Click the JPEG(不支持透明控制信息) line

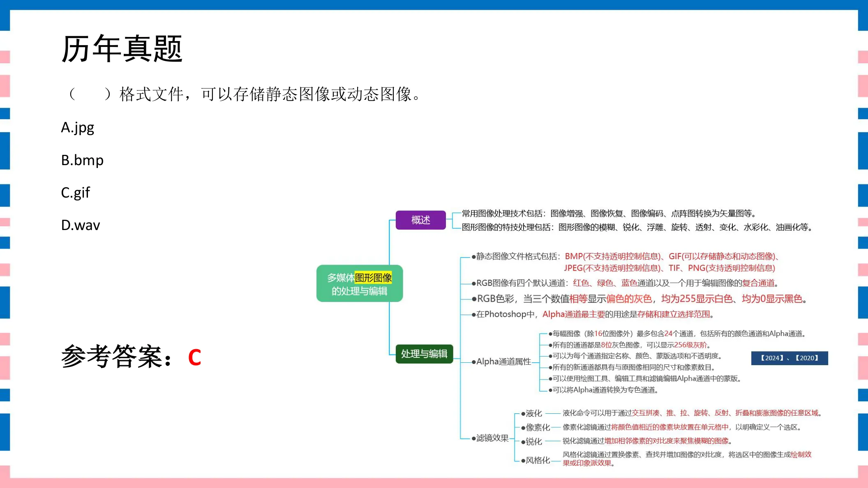(669, 268)
